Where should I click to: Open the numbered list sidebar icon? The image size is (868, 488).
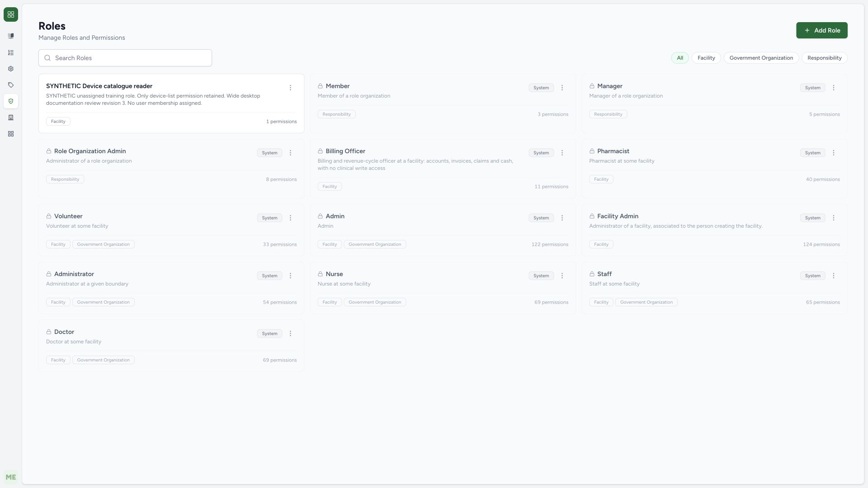coord(11,52)
